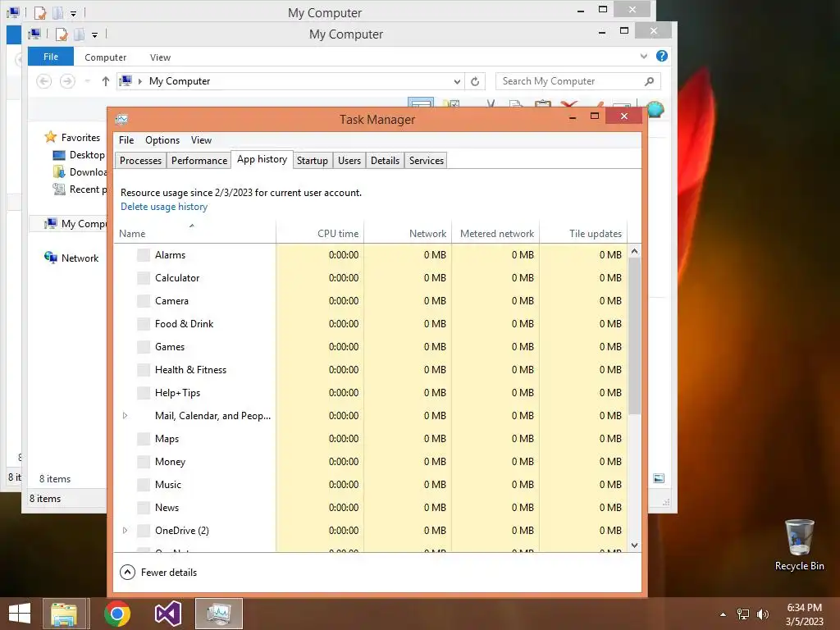
Task: Open File Explorer from taskbar
Action: 64,614
